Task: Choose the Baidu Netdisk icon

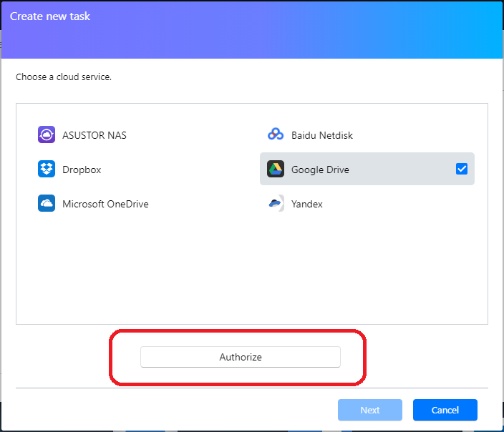Action: (276, 135)
